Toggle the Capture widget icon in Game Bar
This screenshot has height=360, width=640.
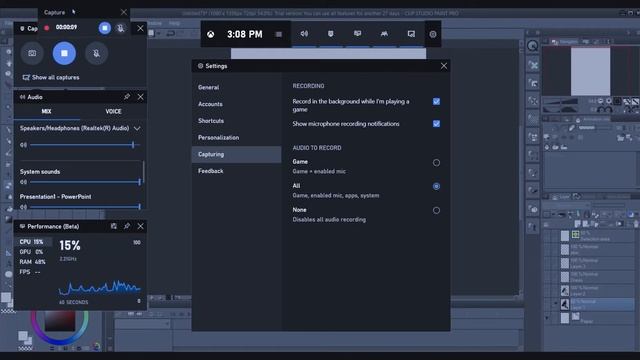pos(331,34)
